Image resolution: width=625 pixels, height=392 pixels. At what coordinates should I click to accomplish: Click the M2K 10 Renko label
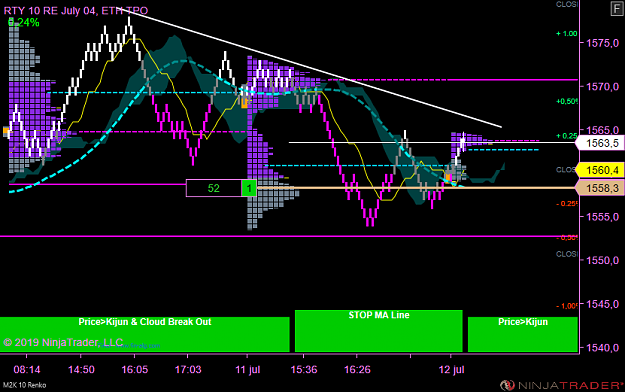point(24,385)
